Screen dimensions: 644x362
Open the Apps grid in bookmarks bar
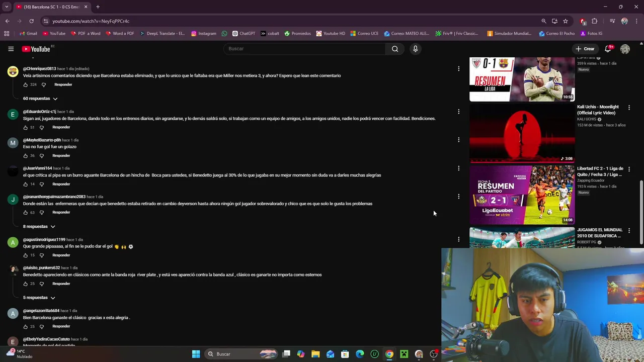point(7,34)
